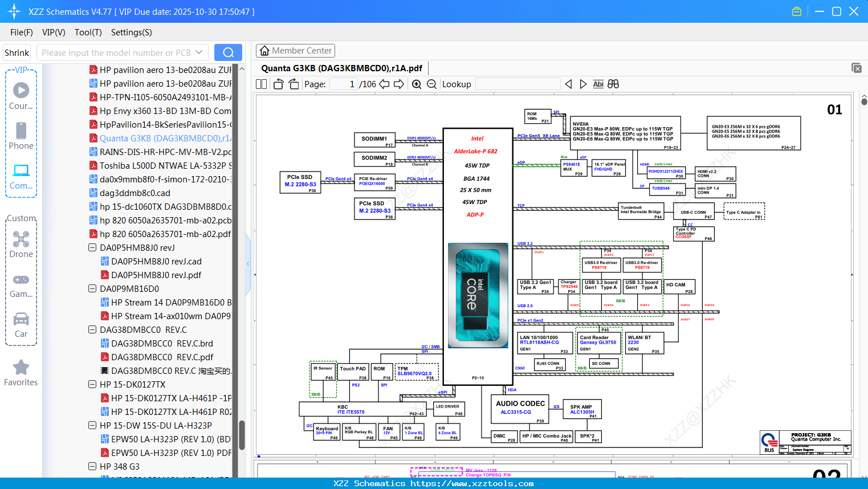Viewport: 868px width, 489px height.
Task: Click the Lookup text field
Action: (x=517, y=84)
